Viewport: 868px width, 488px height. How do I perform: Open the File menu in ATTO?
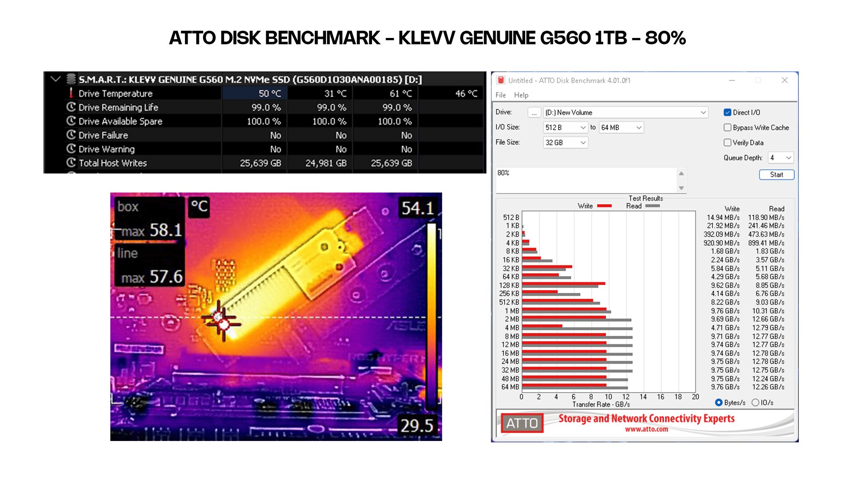[x=500, y=95]
